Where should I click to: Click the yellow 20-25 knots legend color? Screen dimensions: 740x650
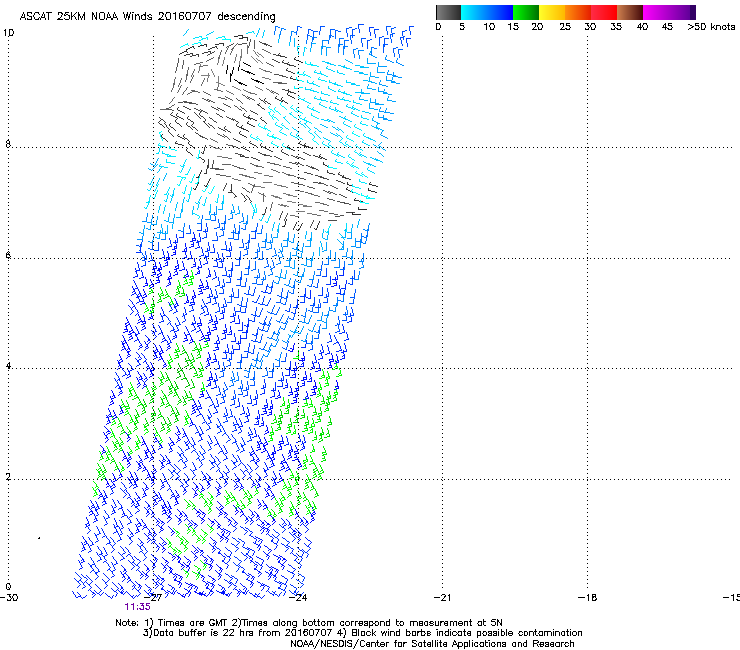(x=552, y=12)
